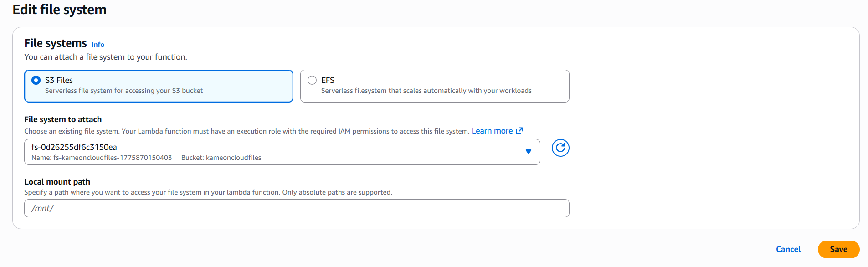This screenshot has height=267, width=868.
Task: Click the File system to attach label
Action: tap(63, 119)
